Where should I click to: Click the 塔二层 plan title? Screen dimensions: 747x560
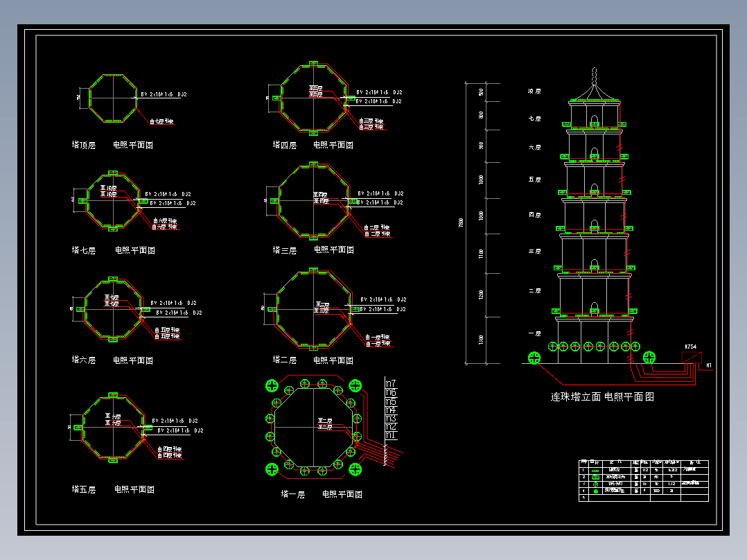tap(284, 360)
